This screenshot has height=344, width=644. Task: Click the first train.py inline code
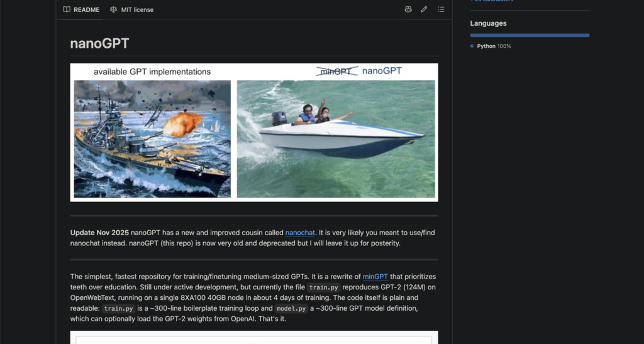[x=324, y=287]
